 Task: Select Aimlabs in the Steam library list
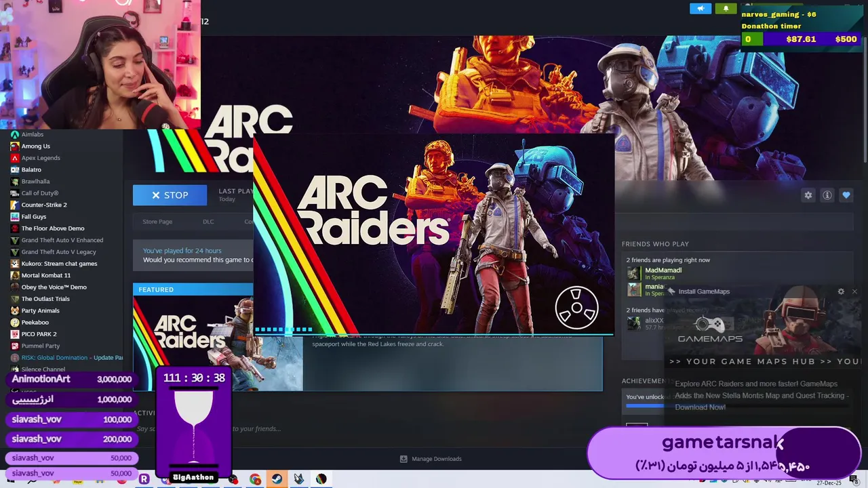click(x=32, y=134)
